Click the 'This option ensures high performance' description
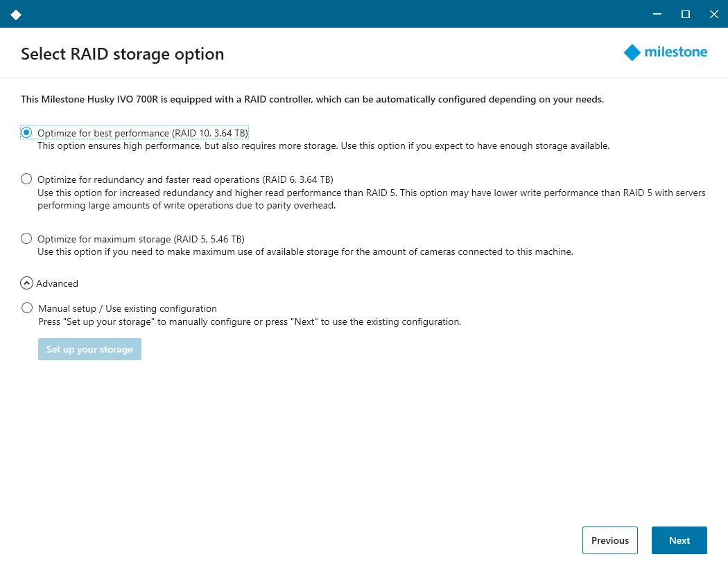This screenshot has width=728, height=575. (x=324, y=145)
